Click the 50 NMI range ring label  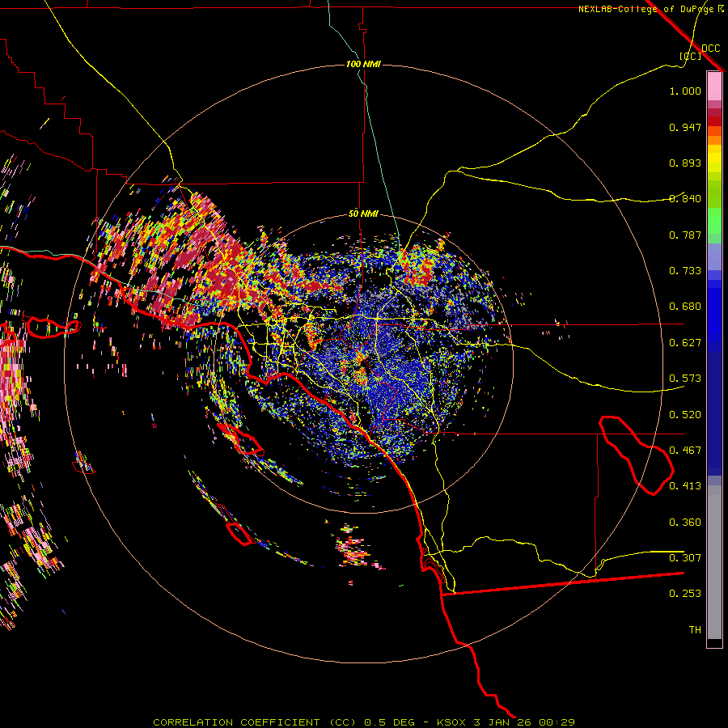(363, 214)
